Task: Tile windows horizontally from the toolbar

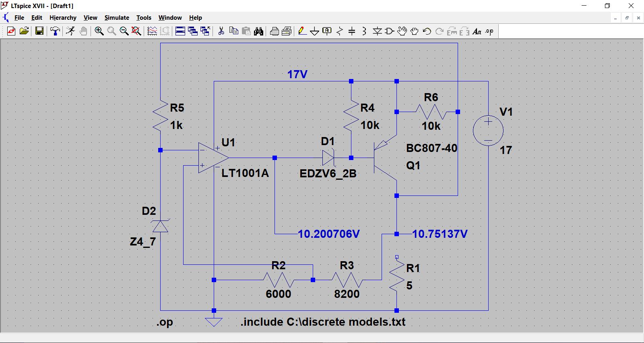Action: [180, 31]
